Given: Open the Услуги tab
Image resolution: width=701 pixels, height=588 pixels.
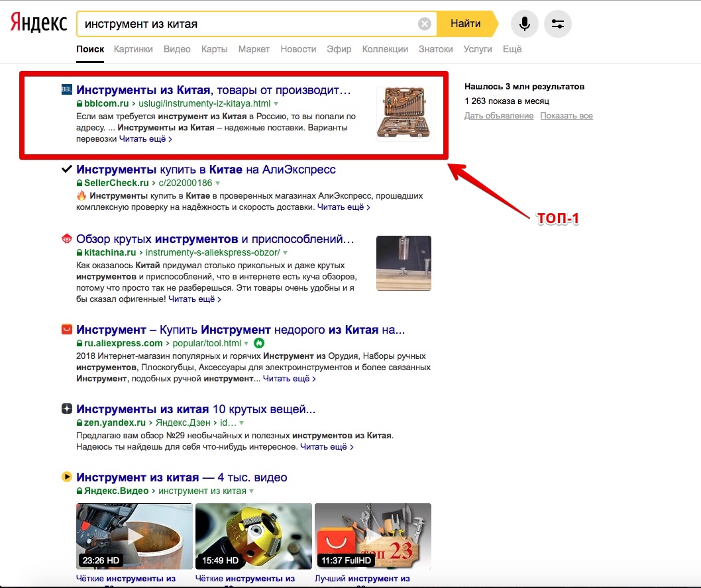Looking at the screenshot, I should [478, 49].
